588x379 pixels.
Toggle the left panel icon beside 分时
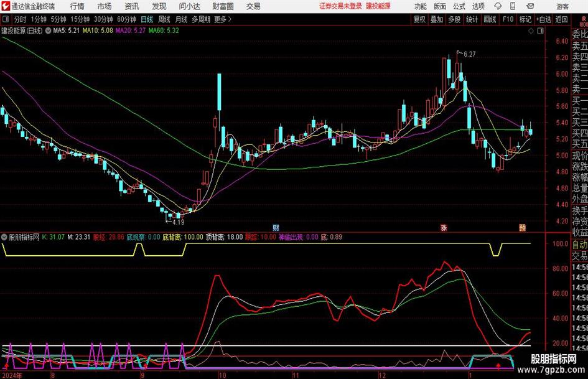6,19
